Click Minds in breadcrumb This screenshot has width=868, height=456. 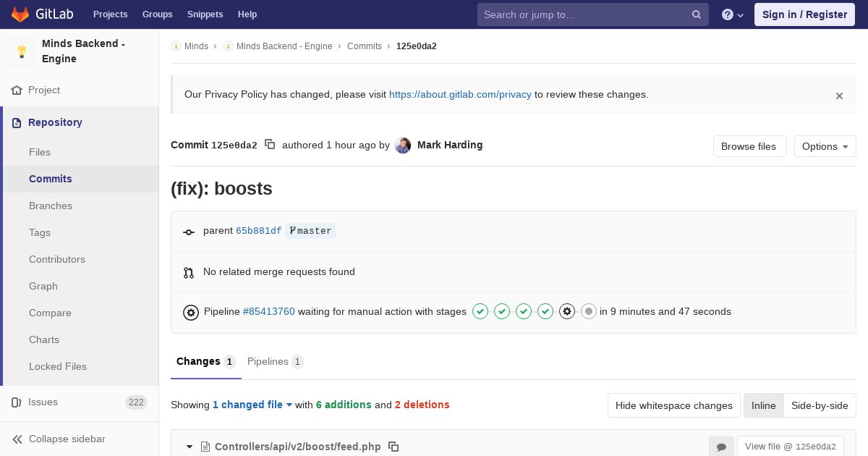click(x=196, y=46)
